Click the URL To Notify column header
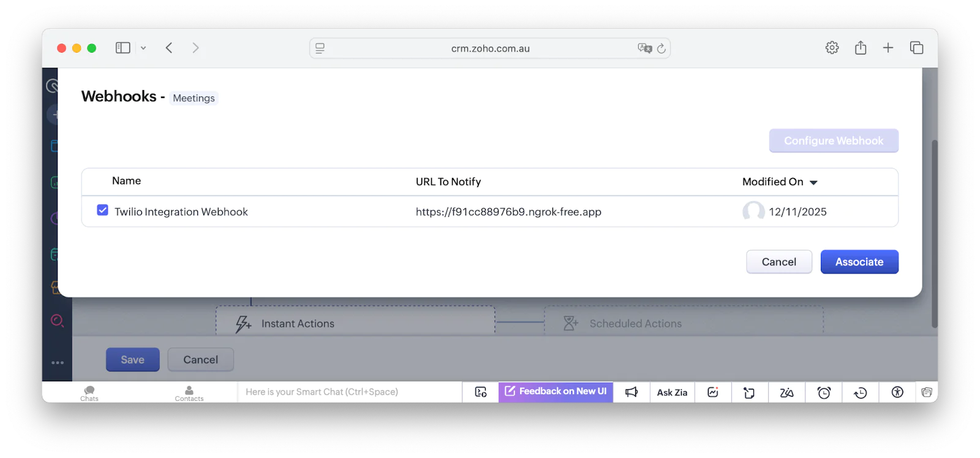The height and width of the screenshot is (458, 980). point(448,181)
